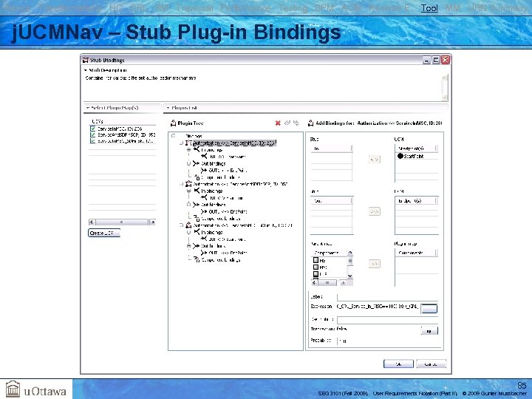The width and height of the screenshot is (532, 399).
Task: Collapse the Stub Description section
Action: coord(86,70)
